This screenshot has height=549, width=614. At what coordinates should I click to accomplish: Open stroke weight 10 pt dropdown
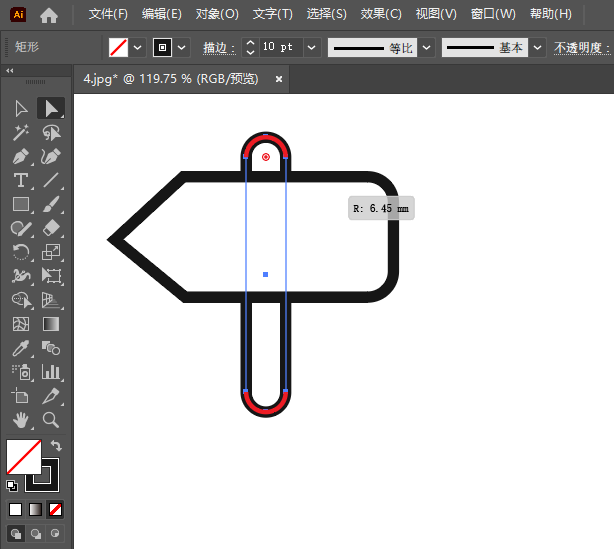(312, 48)
